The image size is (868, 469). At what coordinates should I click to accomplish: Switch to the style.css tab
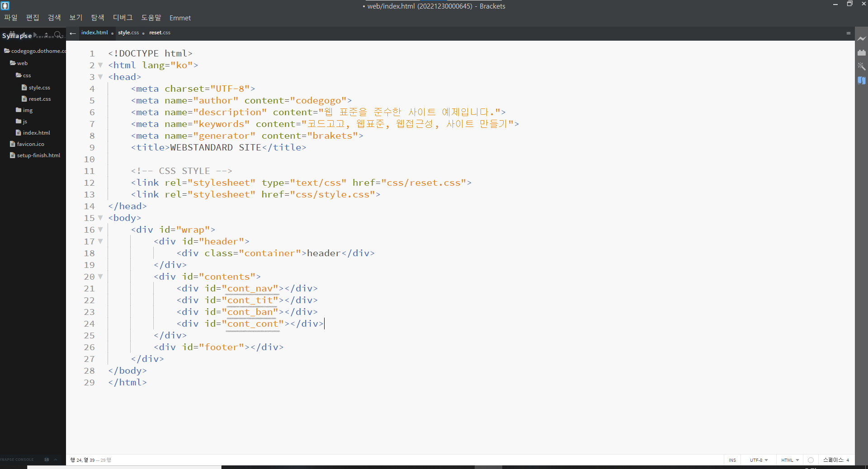pos(128,33)
